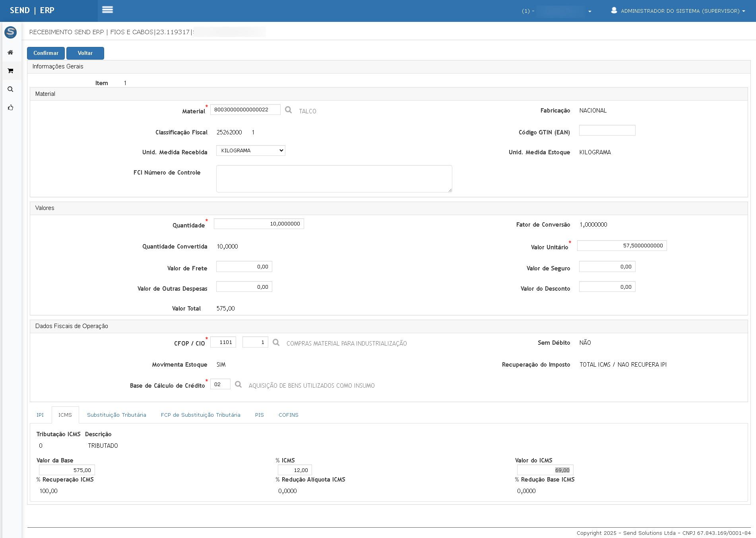This screenshot has height=538, width=756.
Task: Switch to the IPI tab
Action: (x=40, y=415)
